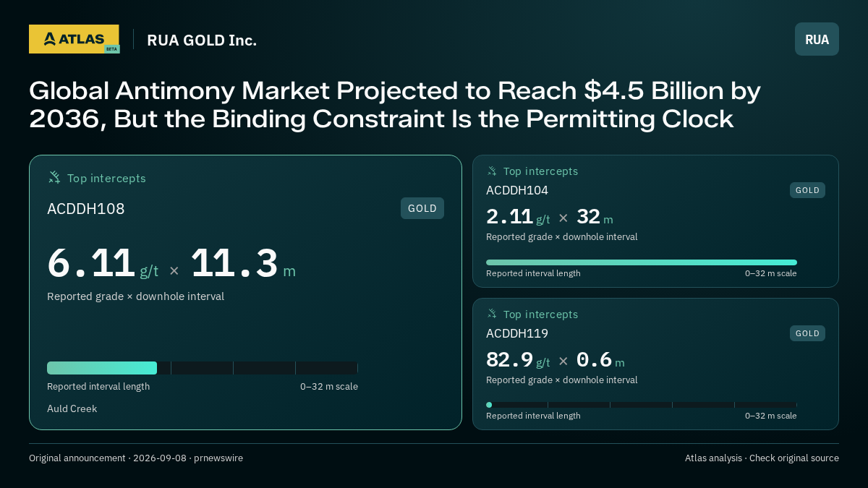The height and width of the screenshot is (488, 868).
Task: Click the 11.3 m interval value
Action: point(244,263)
